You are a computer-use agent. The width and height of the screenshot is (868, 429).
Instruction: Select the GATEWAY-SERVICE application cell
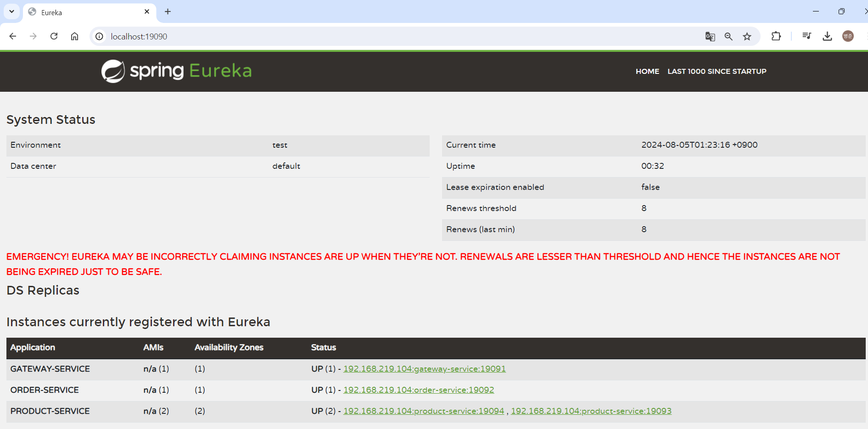point(50,369)
